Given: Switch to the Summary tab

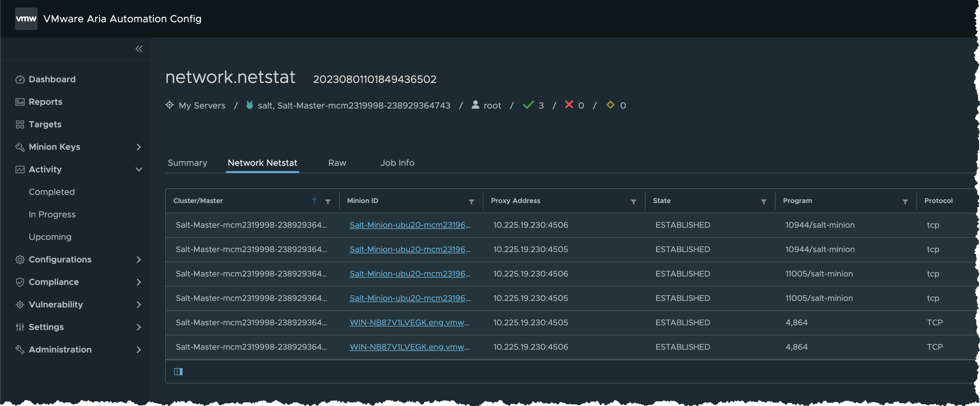Looking at the screenshot, I should (187, 163).
